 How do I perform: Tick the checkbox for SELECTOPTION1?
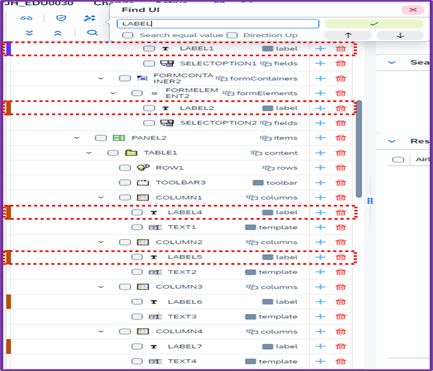pos(149,63)
